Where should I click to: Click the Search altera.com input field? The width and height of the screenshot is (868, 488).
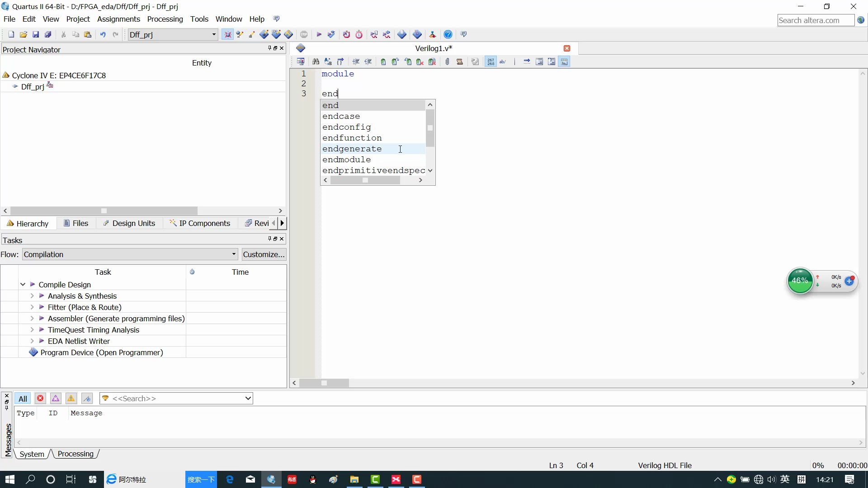tap(816, 20)
